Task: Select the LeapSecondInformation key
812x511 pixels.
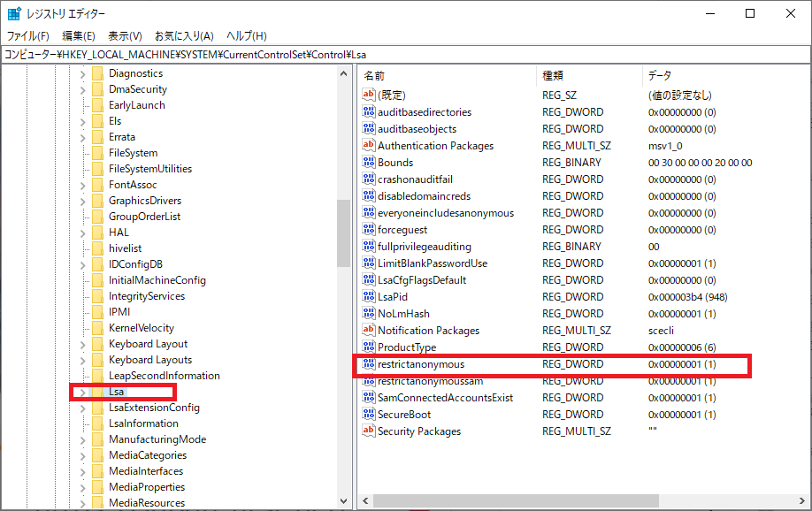Action: pyautogui.click(x=165, y=376)
